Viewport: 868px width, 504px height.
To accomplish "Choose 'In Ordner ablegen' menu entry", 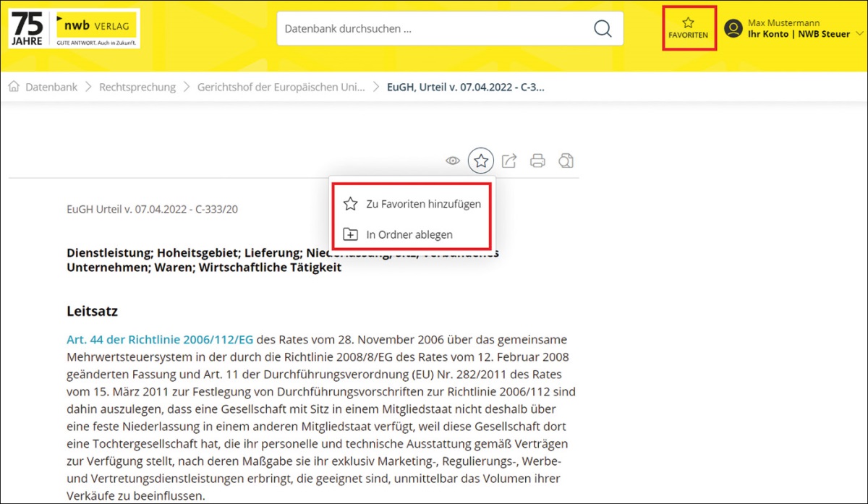I will point(409,234).
